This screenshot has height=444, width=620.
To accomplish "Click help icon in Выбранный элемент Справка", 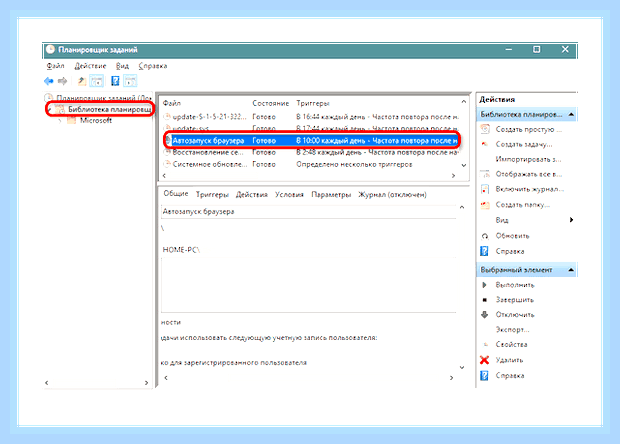I will pos(484,376).
